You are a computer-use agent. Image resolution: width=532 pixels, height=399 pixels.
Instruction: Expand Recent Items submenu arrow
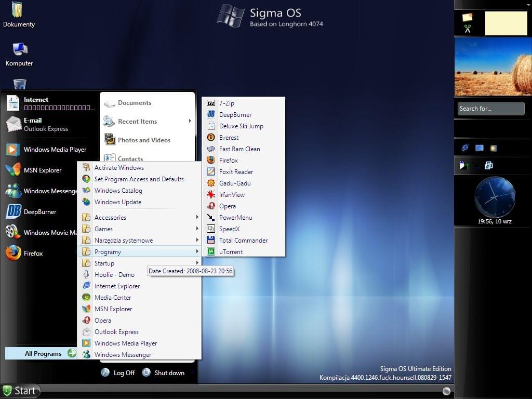[190, 121]
